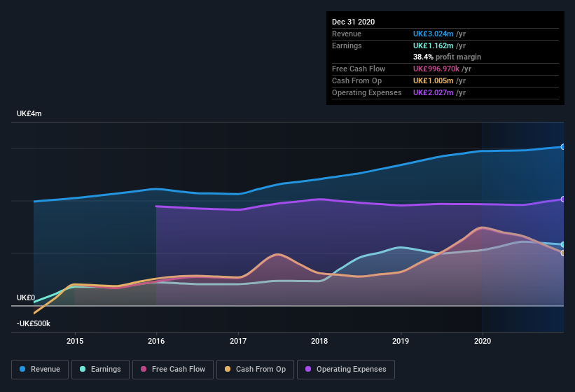Click the UK£1.162m earnings value
Viewport: 575px width, 392px height.
(x=433, y=45)
